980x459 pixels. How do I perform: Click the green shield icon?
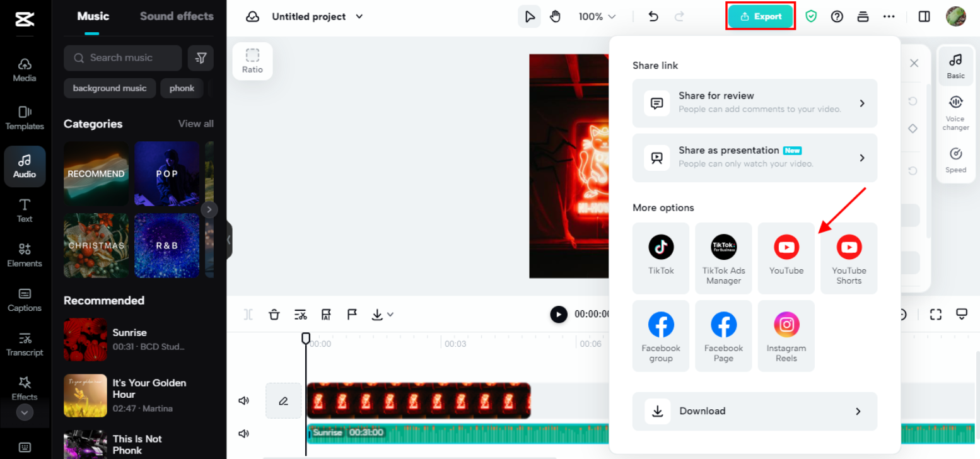811,17
